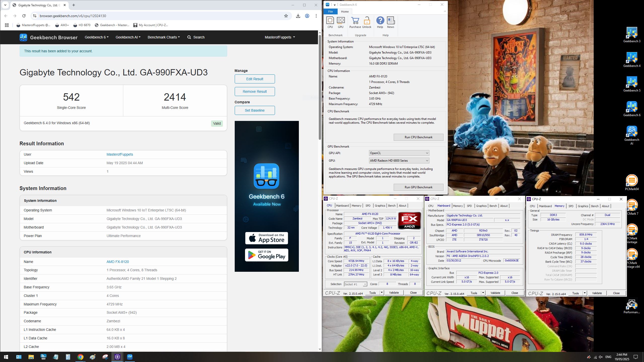Open File Explorer from the taskbar
This screenshot has height=362, width=644.
pos(31,357)
